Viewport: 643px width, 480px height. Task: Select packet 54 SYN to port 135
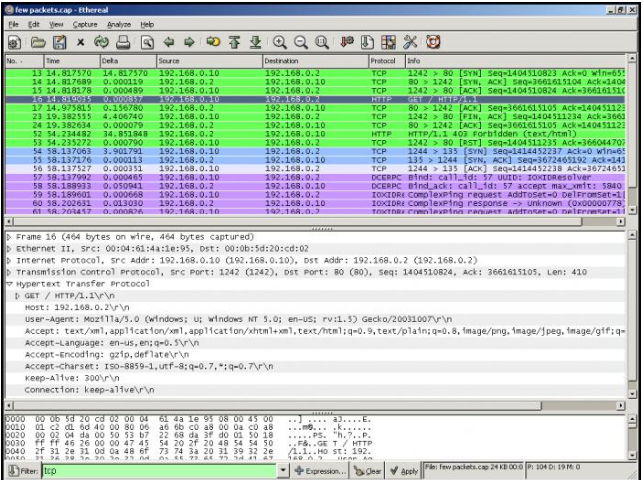[x=315, y=151]
